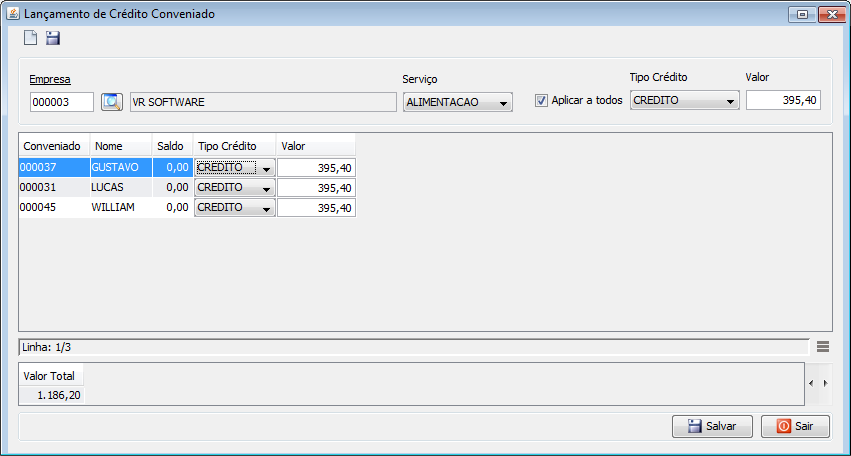Click the left arrow in totals panel
851x456 pixels.
tap(811, 383)
